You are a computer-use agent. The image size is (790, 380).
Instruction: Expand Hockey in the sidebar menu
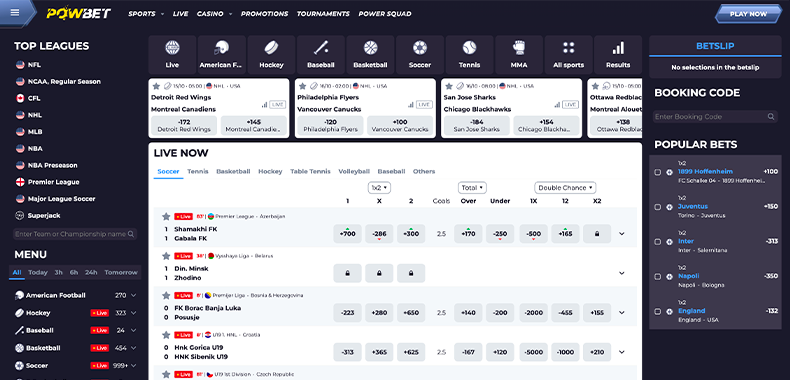point(134,313)
